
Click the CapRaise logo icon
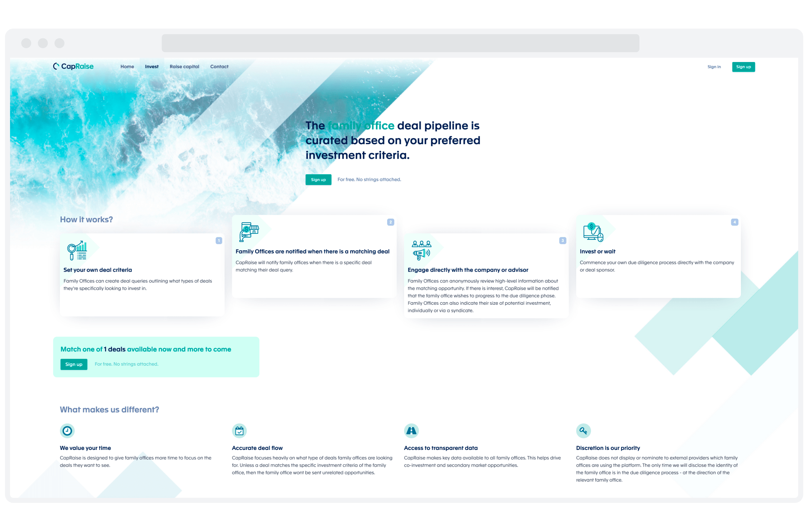coord(55,67)
